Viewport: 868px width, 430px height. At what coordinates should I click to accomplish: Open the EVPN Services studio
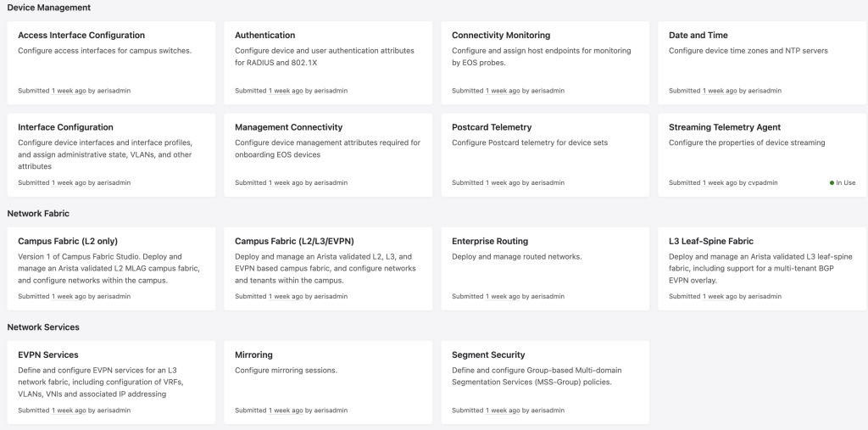[x=111, y=383]
